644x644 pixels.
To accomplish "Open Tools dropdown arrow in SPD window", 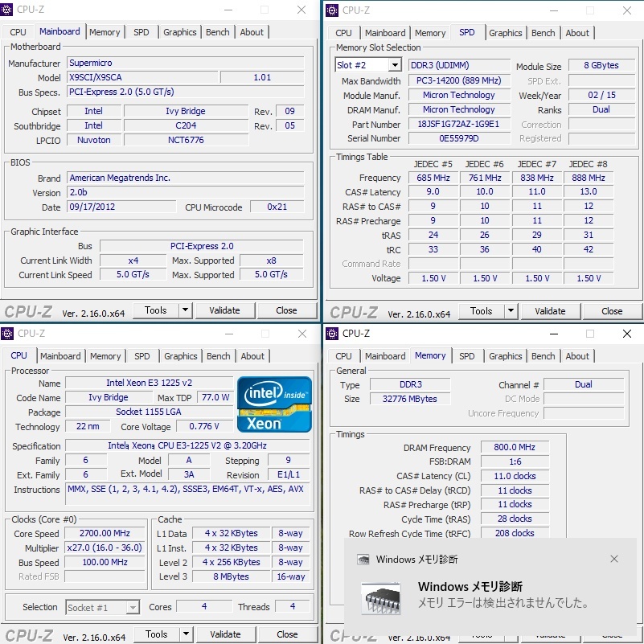I will (x=511, y=311).
